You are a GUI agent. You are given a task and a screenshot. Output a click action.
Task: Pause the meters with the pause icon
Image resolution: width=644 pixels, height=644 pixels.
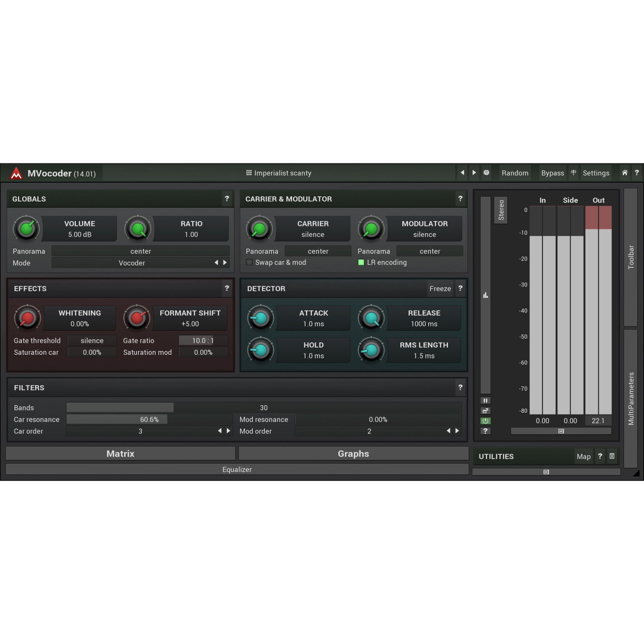coord(485,401)
